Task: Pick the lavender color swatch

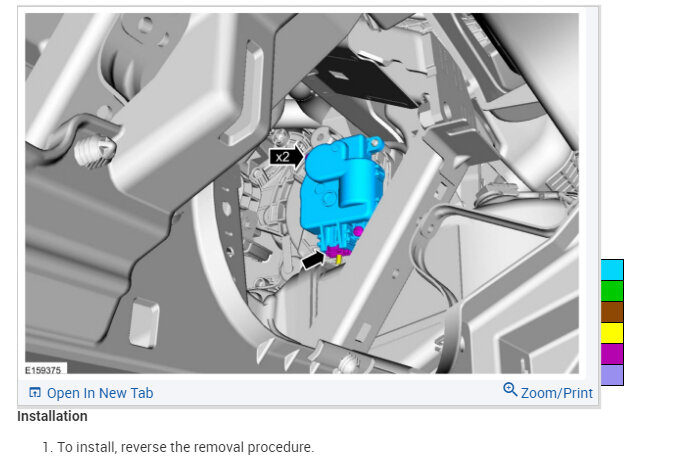Action: point(612,375)
